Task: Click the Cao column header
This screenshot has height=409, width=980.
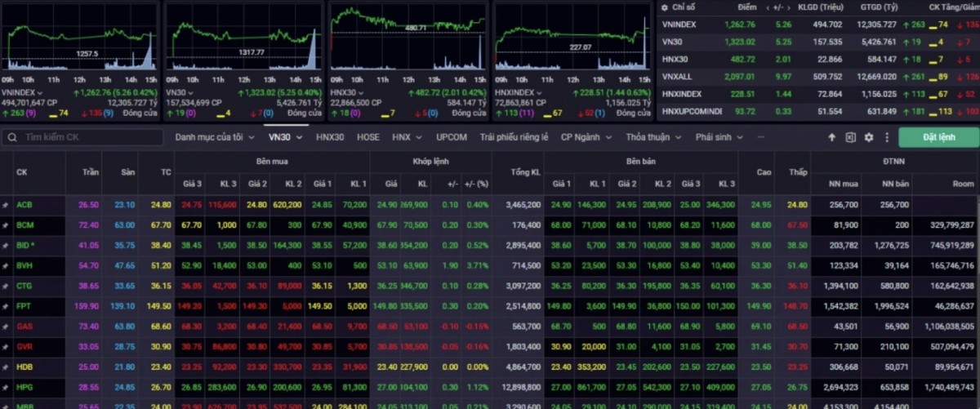Action: click(x=764, y=172)
